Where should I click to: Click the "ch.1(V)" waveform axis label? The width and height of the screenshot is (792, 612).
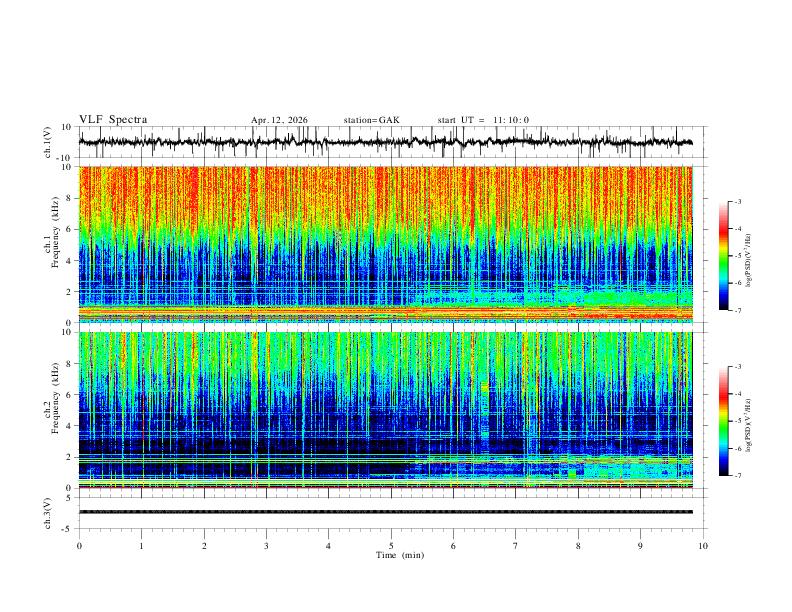(48, 142)
